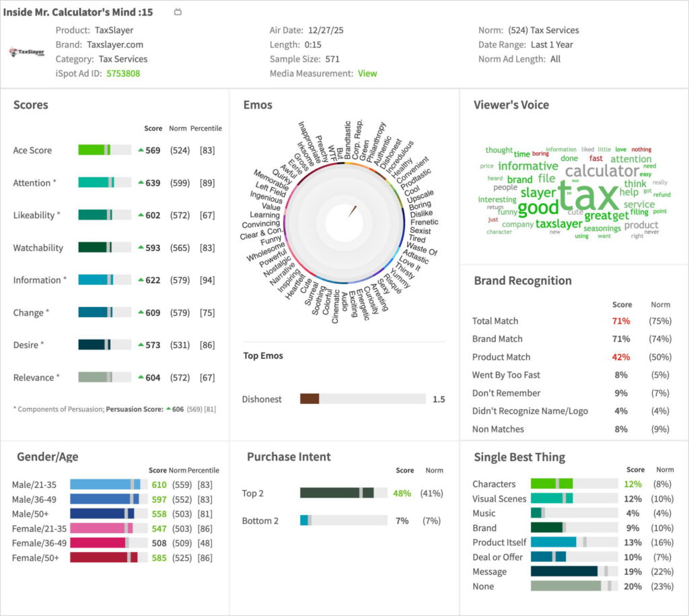Click the large word "tax" in Viewer's Voice
This screenshot has width=689, height=616.
tap(587, 195)
